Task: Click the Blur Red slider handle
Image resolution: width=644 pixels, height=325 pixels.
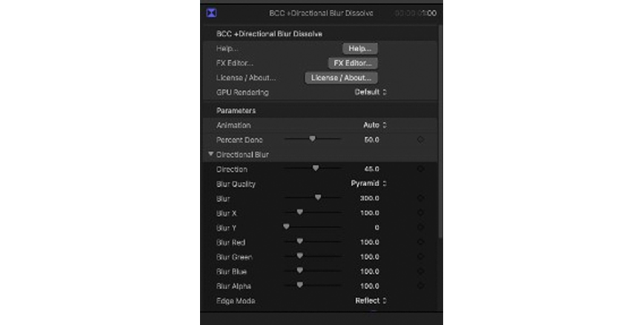Action: [x=300, y=241]
